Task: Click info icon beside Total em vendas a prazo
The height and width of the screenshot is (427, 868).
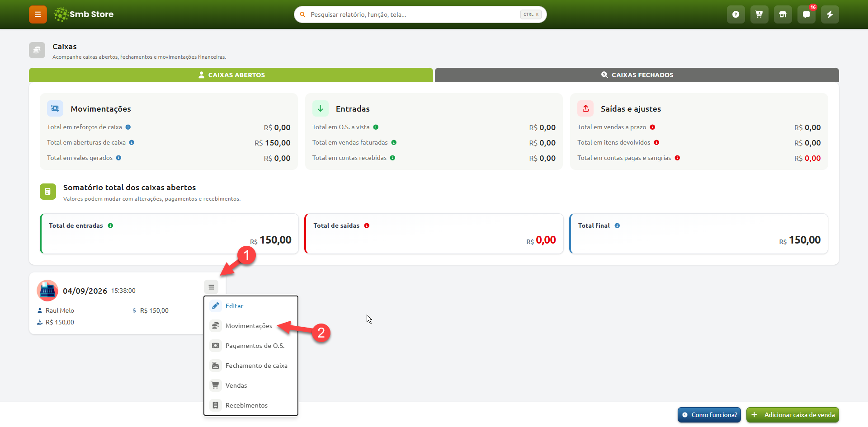Action: pos(653,127)
